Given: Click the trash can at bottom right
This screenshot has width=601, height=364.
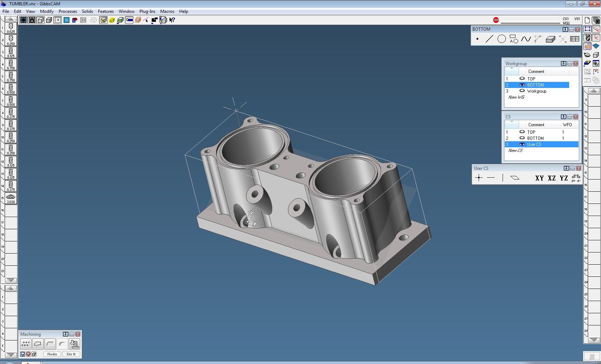Looking at the screenshot, I should pos(592,357).
